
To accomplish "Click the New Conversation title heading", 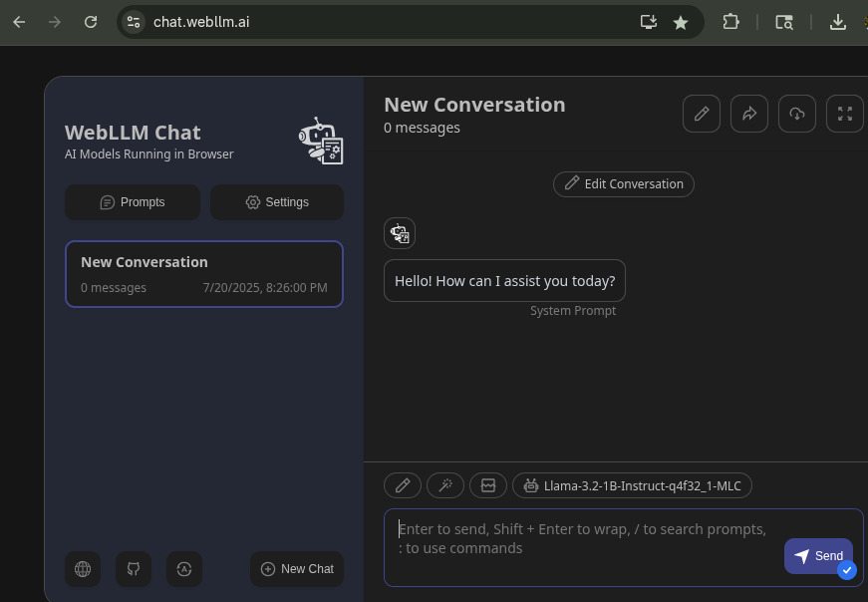I will tap(474, 105).
